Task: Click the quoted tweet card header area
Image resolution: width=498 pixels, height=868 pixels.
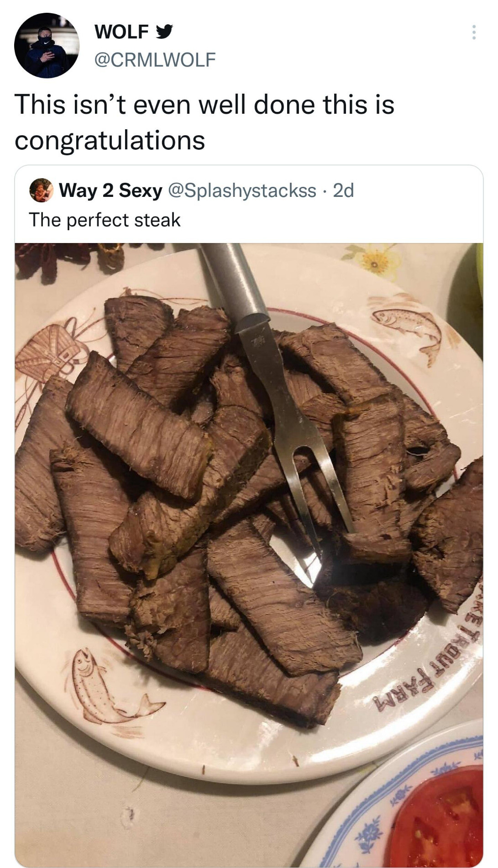Action: [249, 204]
